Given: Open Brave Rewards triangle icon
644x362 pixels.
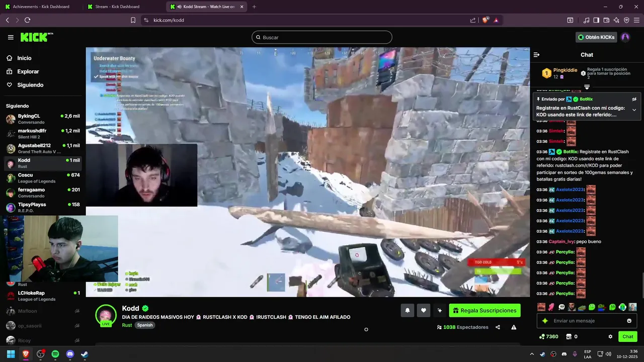Looking at the screenshot, I should click(x=497, y=20).
